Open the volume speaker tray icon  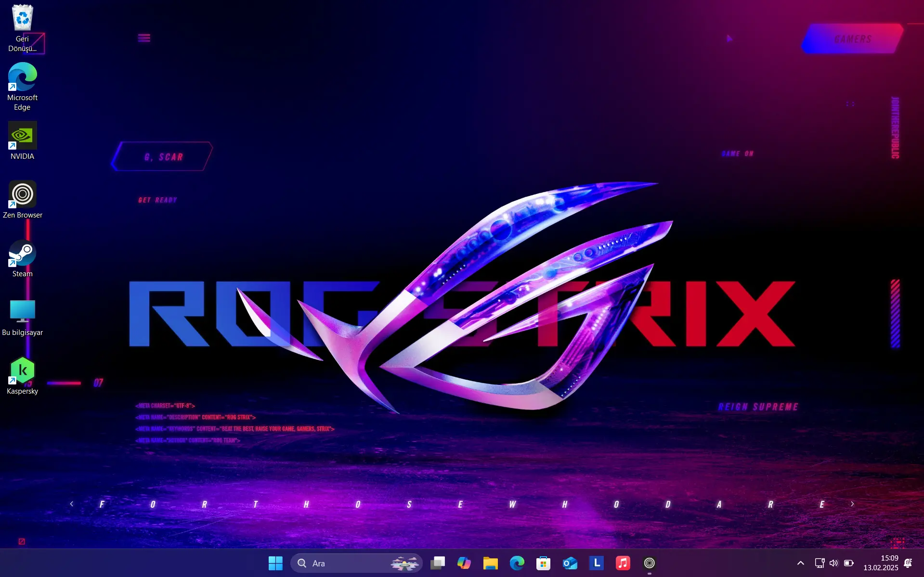tap(833, 563)
